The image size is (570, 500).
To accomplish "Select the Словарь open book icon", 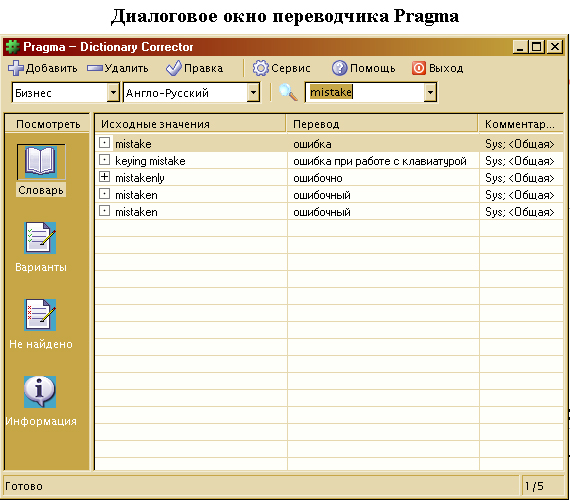I will point(41,162).
